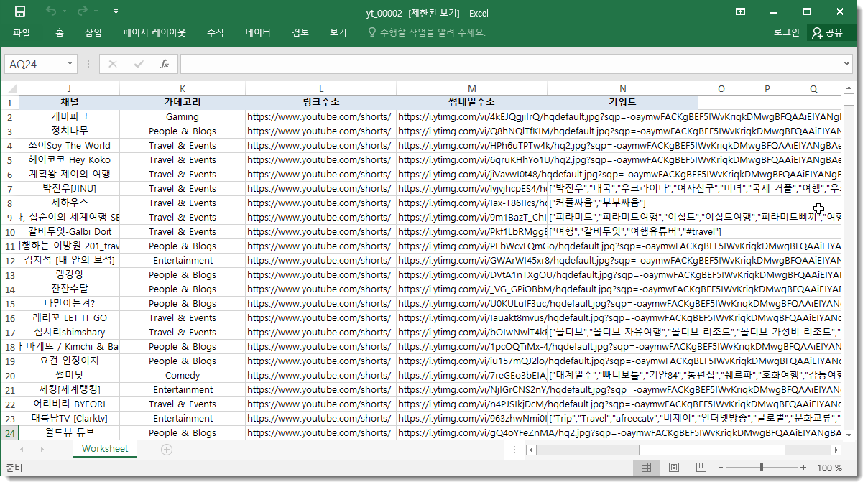Screen dimensions: 868x487
Task: Open the 수식 ribbon tab
Action: pyautogui.click(x=215, y=32)
